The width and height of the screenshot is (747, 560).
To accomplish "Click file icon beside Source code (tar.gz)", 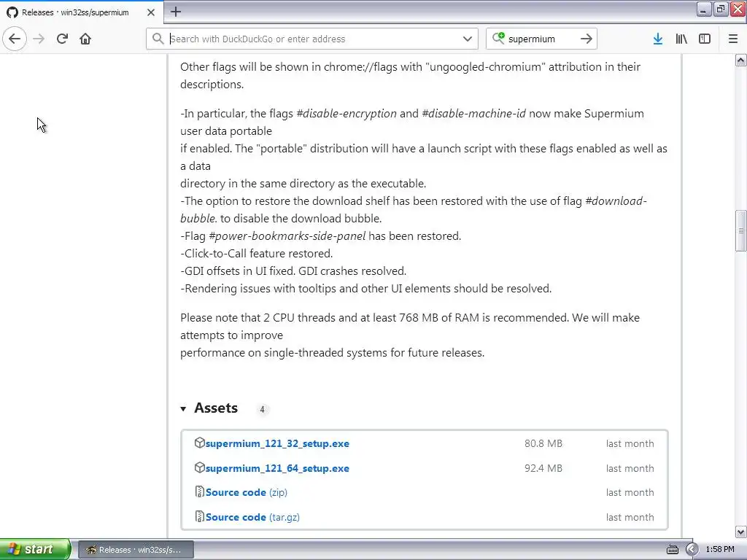I will coord(200,516).
